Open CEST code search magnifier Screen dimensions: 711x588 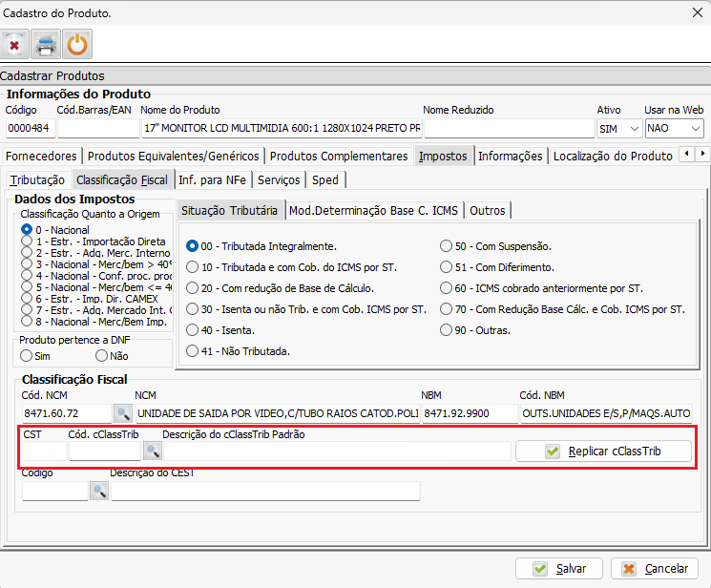(x=99, y=491)
